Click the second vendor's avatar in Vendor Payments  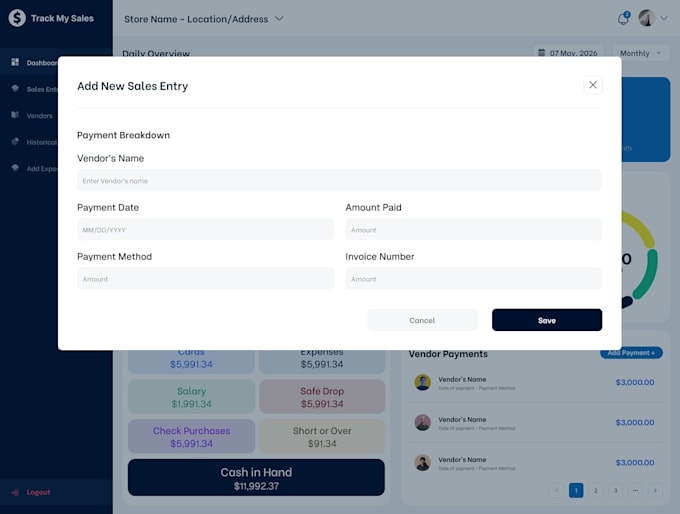pos(422,422)
